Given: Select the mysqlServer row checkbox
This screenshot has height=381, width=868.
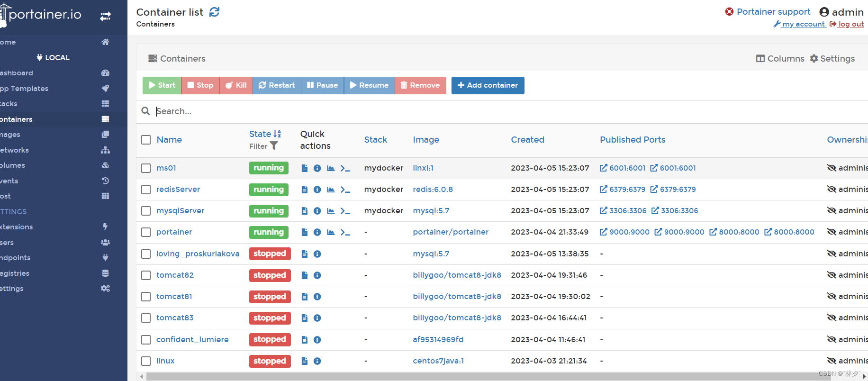Looking at the screenshot, I should coord(146,211).
